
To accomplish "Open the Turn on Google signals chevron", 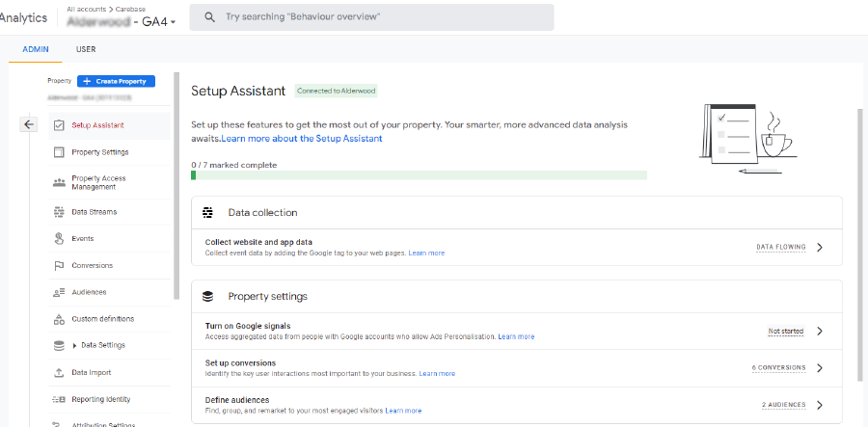I will pos(820,332).
